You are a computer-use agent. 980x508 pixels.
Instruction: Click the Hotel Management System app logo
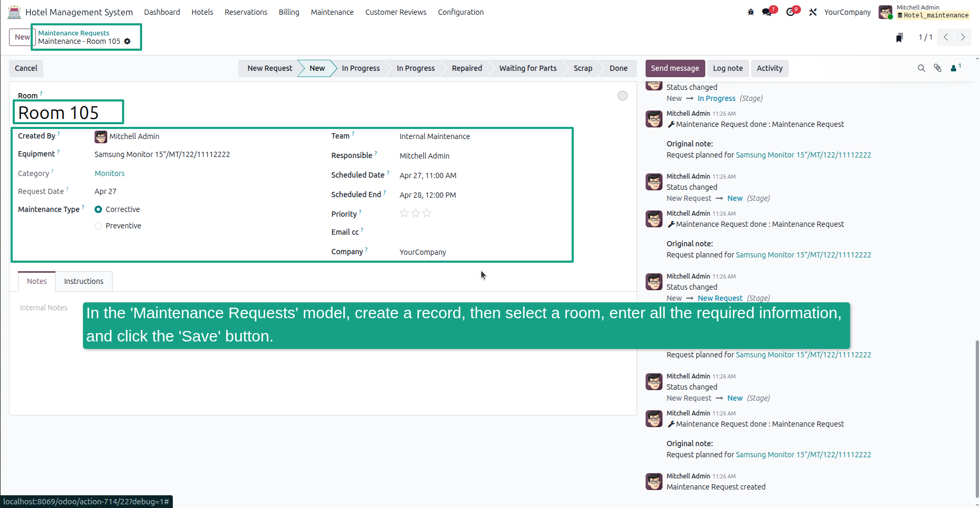tap(14, 12)
